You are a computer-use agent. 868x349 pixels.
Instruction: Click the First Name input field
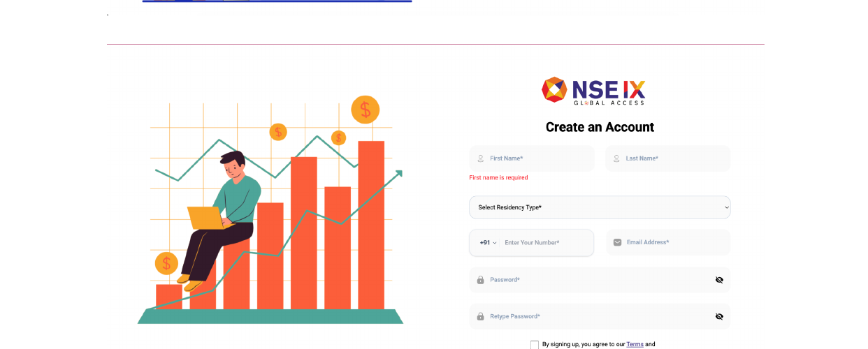[x=532, y=158]
